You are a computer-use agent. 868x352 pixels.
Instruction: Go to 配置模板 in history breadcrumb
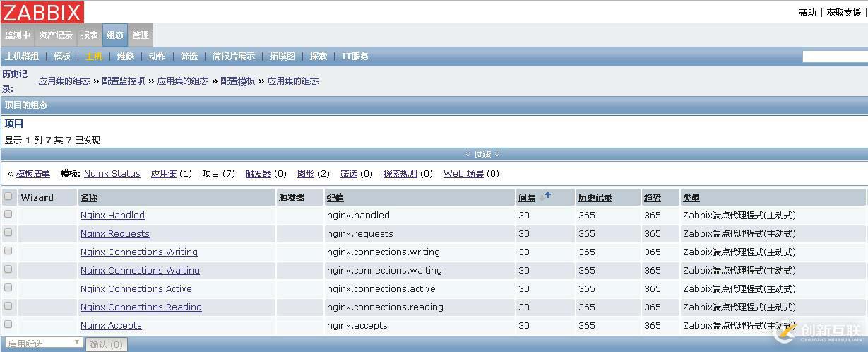click(237, 81)
